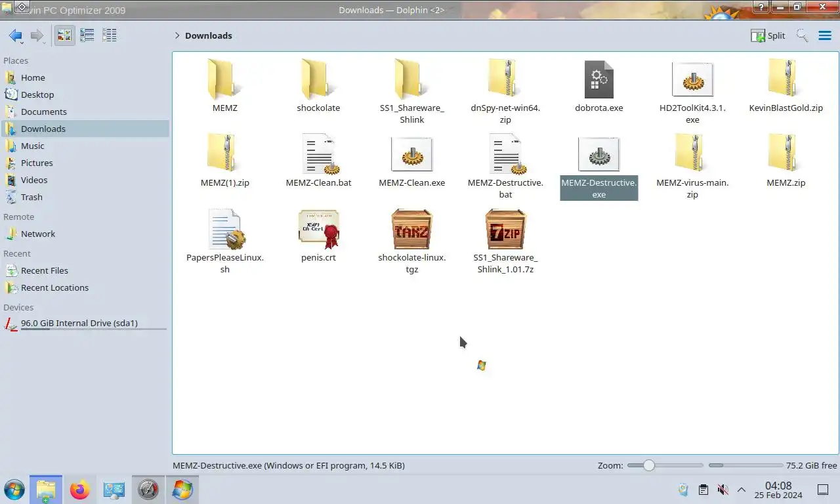Image resolution: width=840 pixels, height=504 pixels.
Task: Switch to Compact view mode
Action: [87, 35]
